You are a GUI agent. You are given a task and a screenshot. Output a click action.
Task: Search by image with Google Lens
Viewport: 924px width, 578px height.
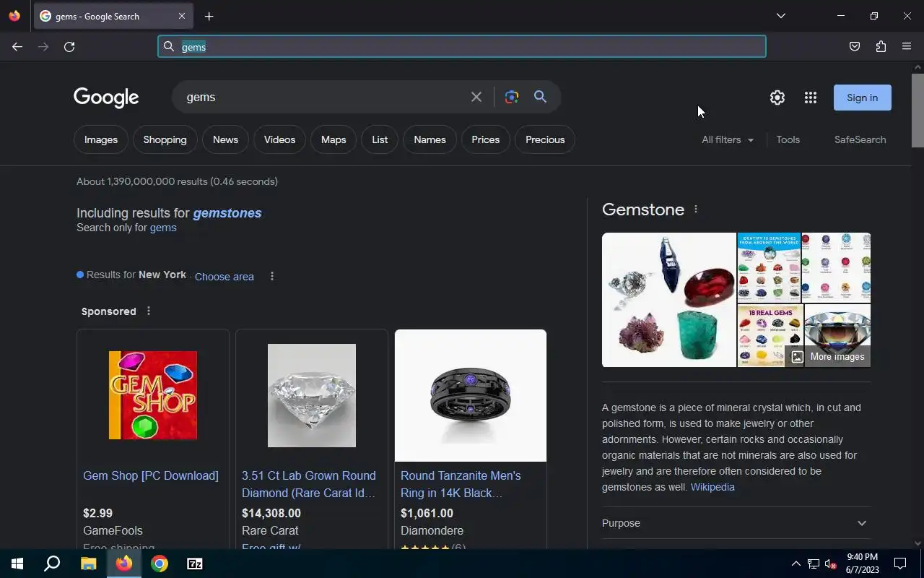(512, 97)
